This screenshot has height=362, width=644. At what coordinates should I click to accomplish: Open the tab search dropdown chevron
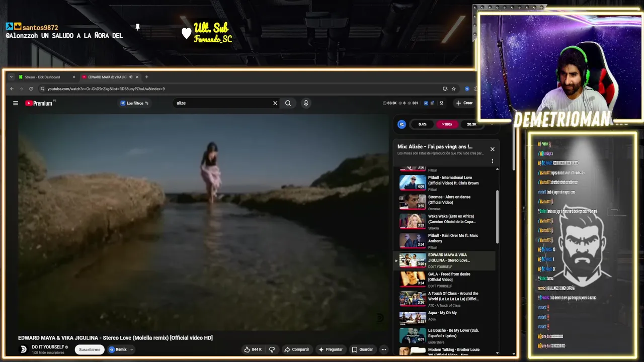(11, 77)
